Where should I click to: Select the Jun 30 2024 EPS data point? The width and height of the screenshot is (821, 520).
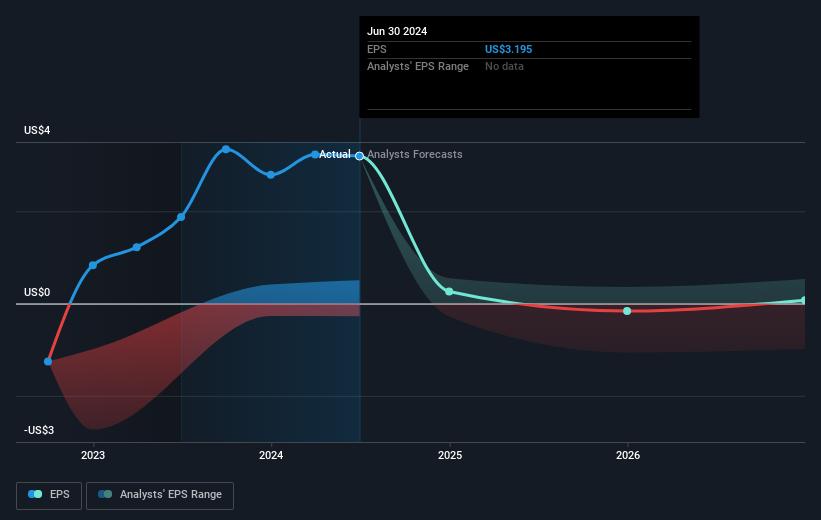coord(359,156)
